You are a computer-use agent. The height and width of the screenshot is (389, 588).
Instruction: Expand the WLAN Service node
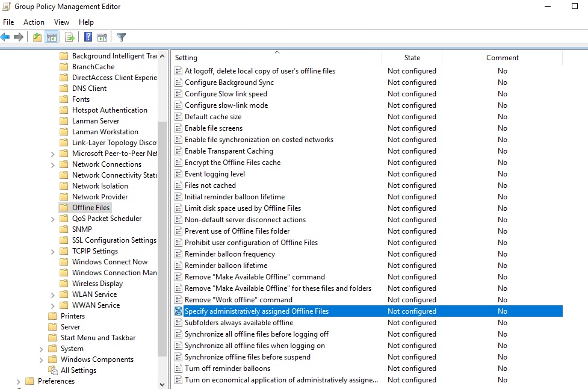tap(52, 295)
